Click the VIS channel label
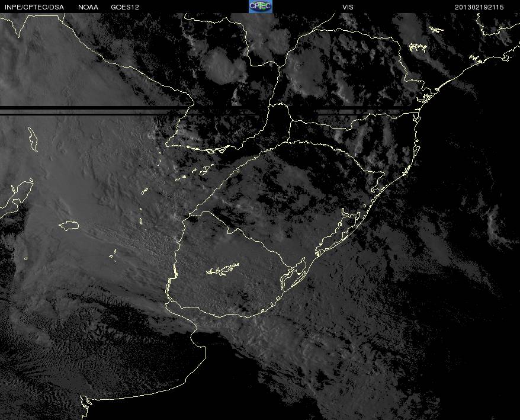This screenshot has width=520, height=420. (348, 7)
